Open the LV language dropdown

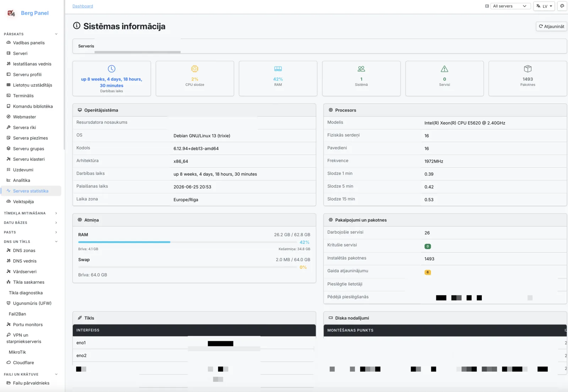coord(544,6)
